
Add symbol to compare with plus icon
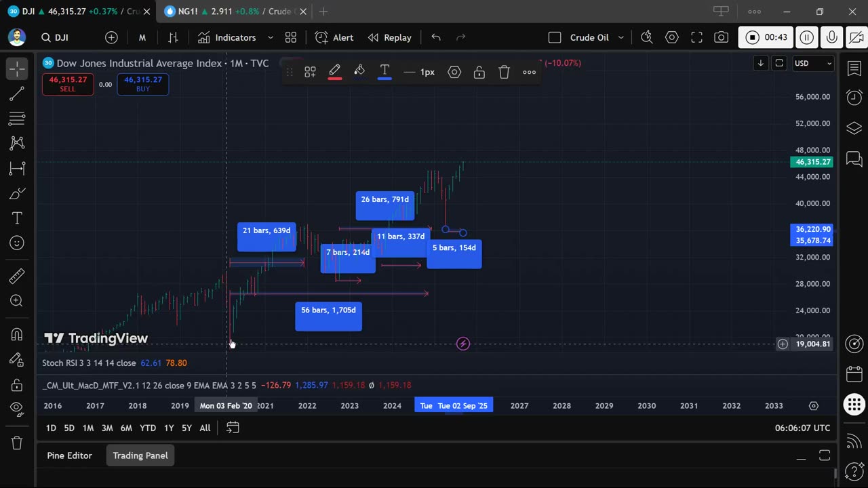coord(111,37)
